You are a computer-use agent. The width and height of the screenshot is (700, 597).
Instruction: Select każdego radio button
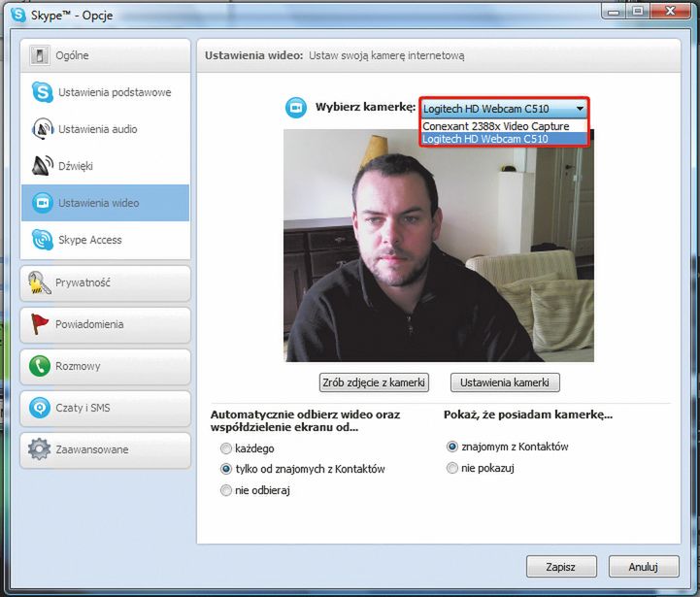coord(226,448)
